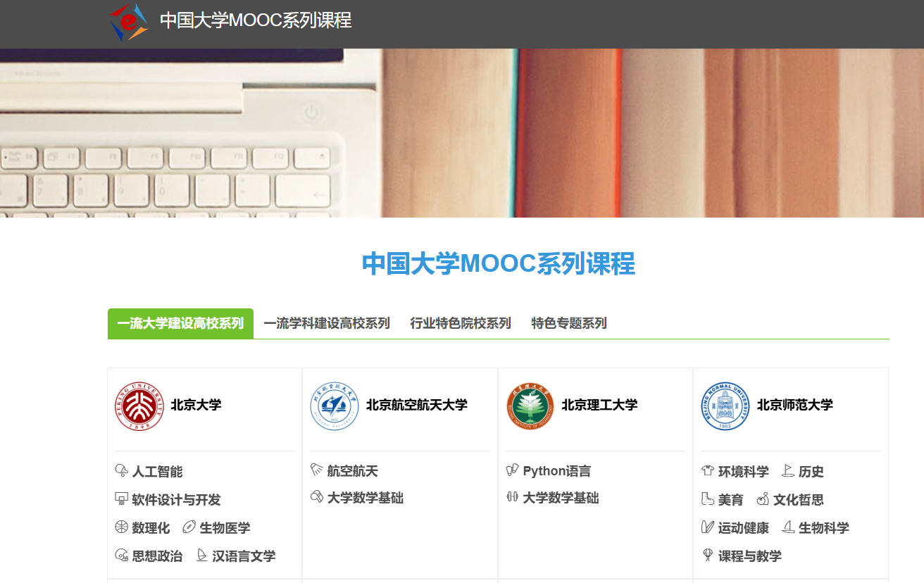The width and height of the screenshot is (924, 583).
Task: Open the 文化哲思 course link
Action: click(798, 499)
